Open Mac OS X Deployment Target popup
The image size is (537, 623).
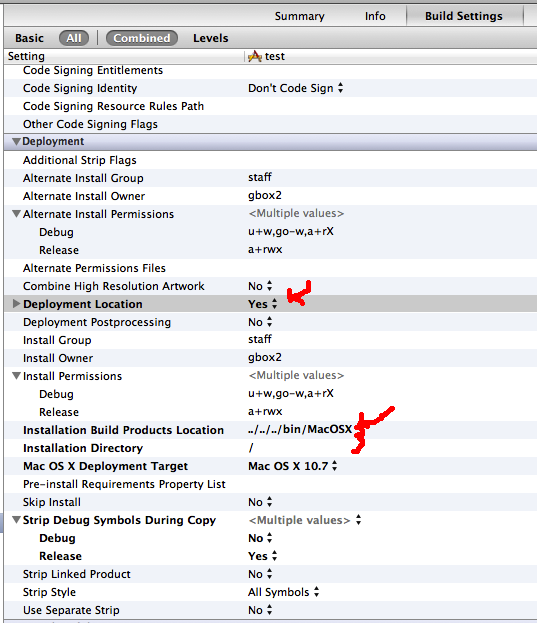point(293,466)
